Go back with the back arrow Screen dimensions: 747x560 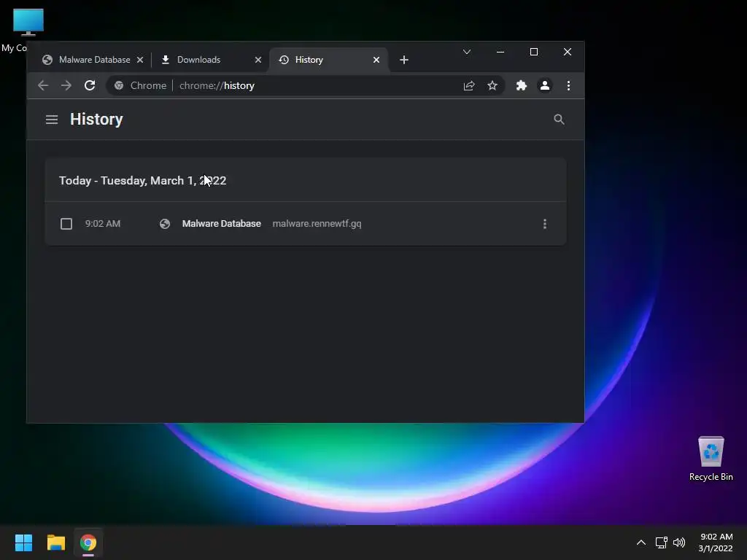[43, 86]
